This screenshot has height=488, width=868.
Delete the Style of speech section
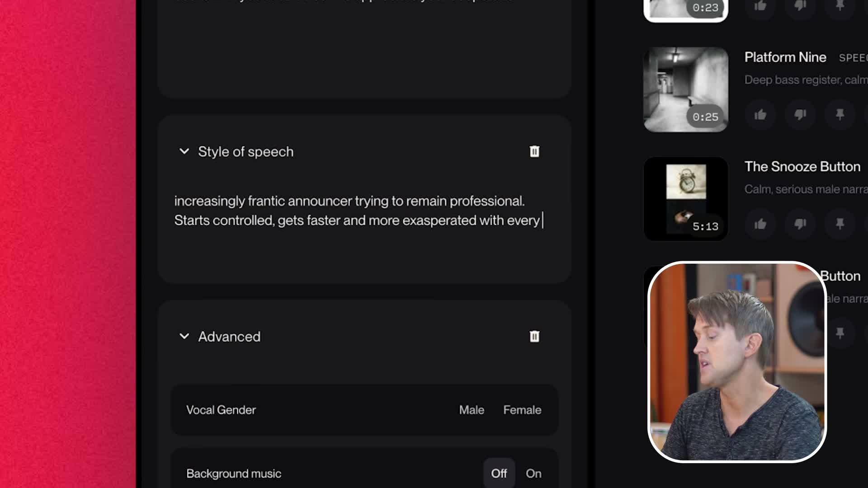pyautogui.click(x=534, y=151)
